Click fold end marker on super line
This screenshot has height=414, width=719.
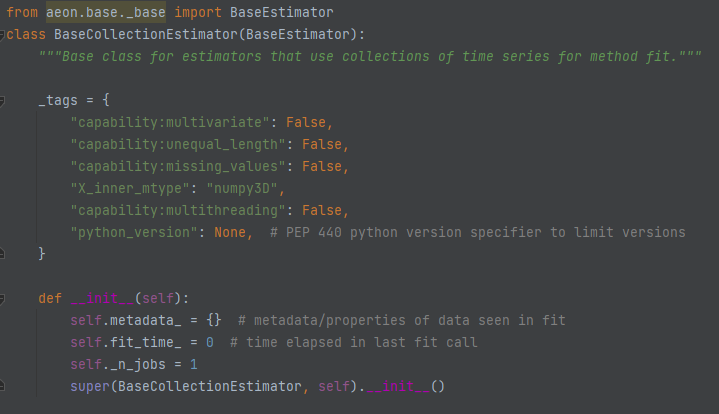[x=3, y=386]
